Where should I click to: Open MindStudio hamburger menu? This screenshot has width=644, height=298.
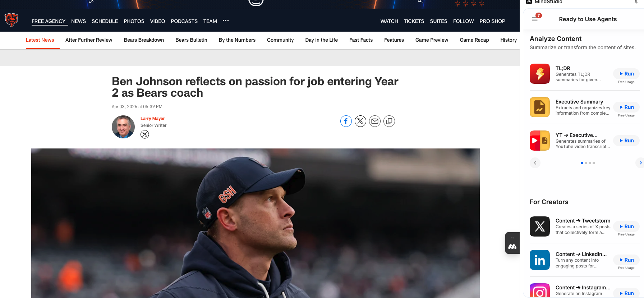(535, 19)
